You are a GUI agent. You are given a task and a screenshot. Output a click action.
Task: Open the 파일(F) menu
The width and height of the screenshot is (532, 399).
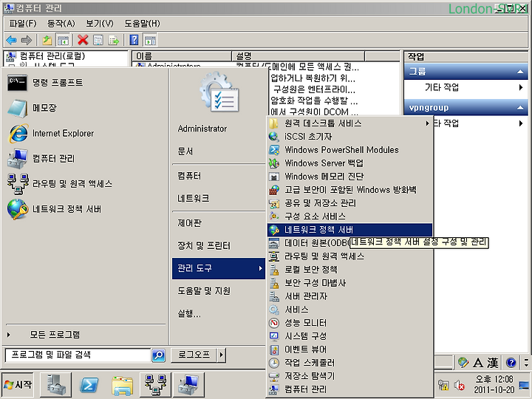(x=22, y=24)
